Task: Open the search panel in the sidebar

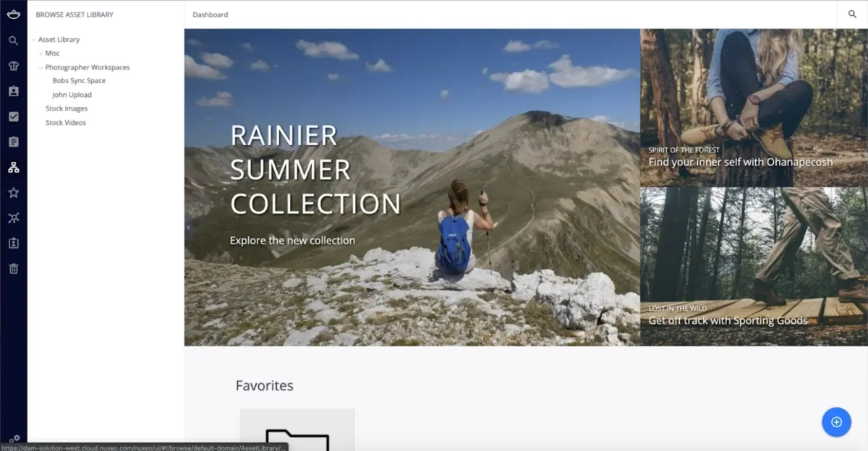Action: pos(13,41)
